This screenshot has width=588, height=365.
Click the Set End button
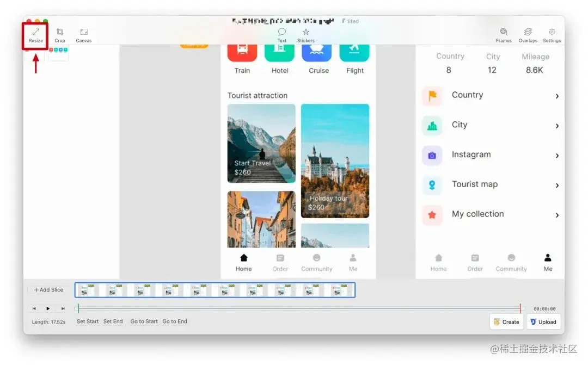113,321
